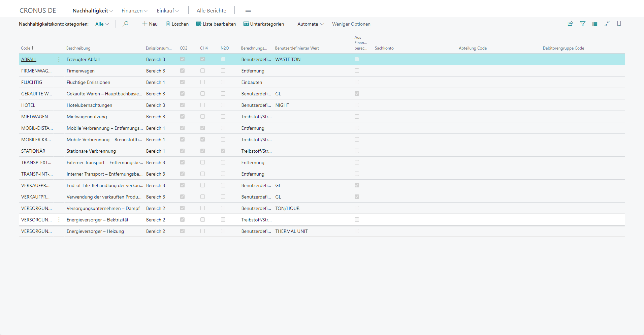Open the ABFALL code link
The width and height of the screenshot is (644, 335).
(29, 59)
